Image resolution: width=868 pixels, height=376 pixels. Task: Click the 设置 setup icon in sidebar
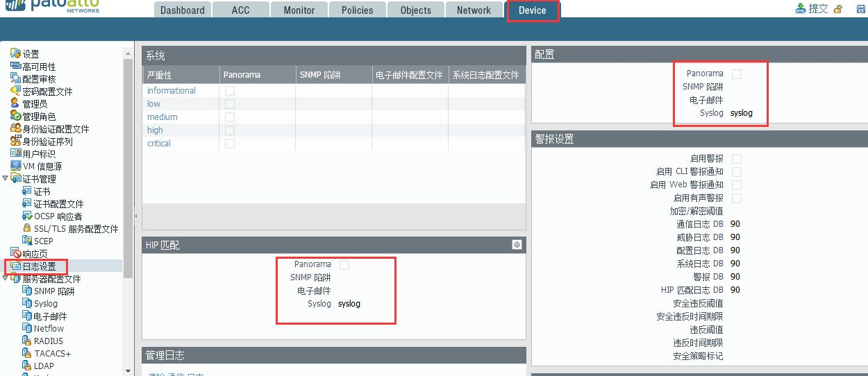click(15, 53)
